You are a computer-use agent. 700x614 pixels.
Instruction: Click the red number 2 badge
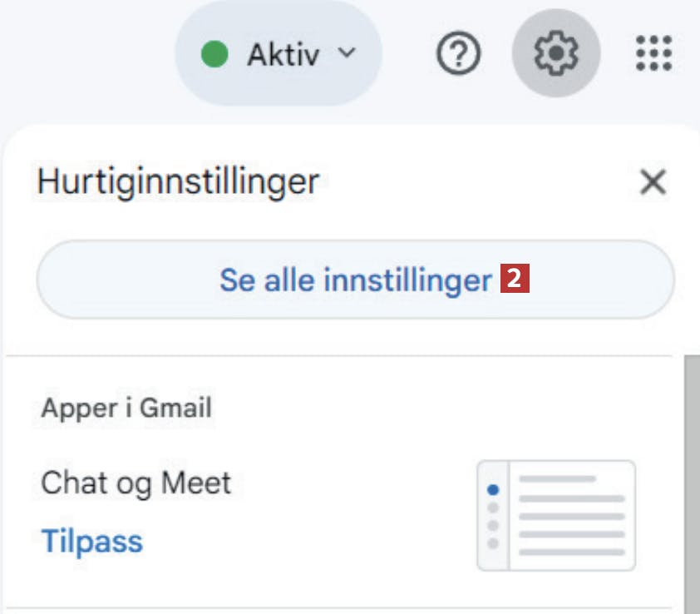pos(515,279)
